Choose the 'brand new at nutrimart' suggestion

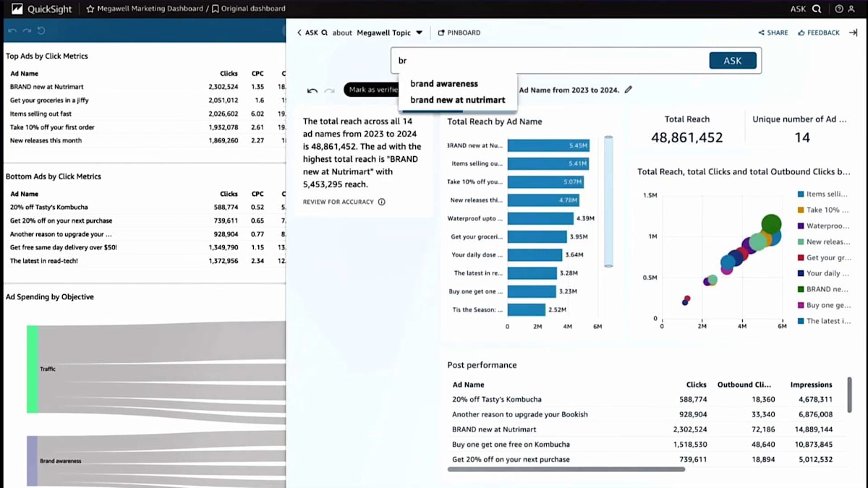458,100
